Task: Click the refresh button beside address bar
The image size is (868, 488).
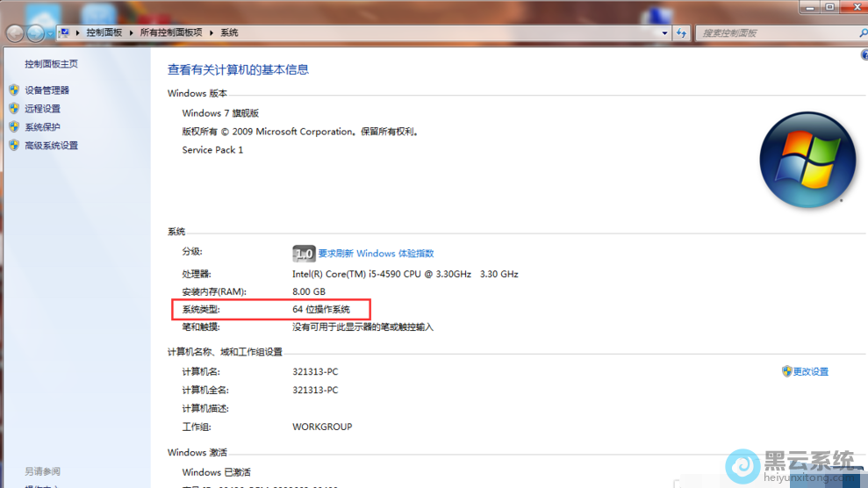Action: point(681,33)
